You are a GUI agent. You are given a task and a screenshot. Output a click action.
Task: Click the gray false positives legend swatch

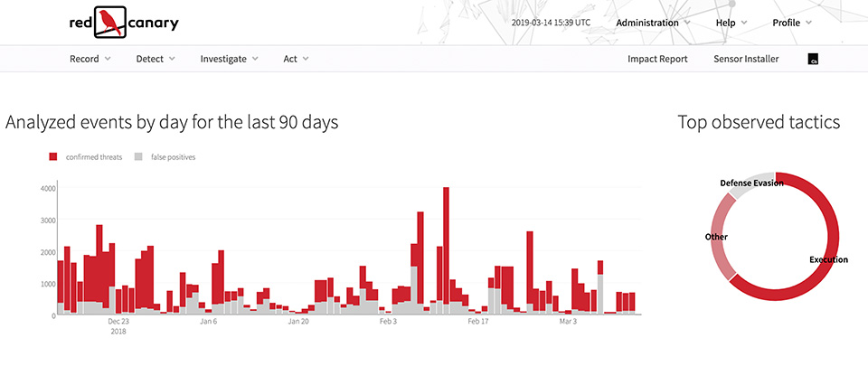[x=138, y=156]
